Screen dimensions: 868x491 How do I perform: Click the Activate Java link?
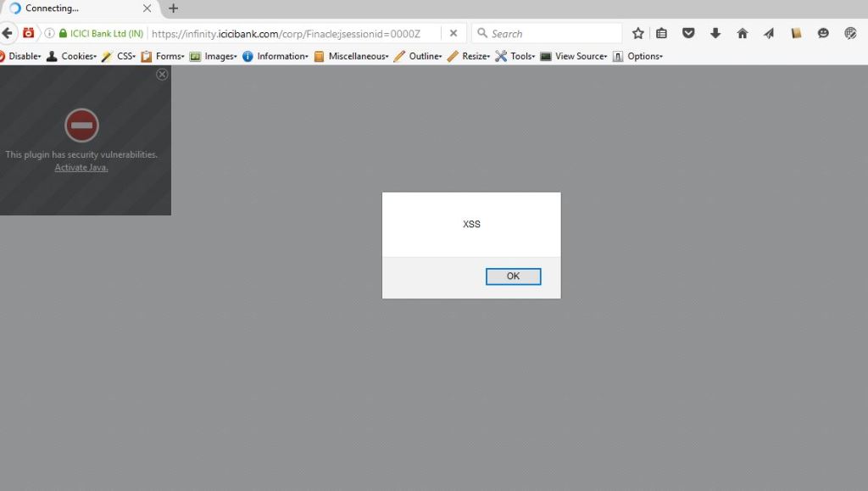(x=81, y=167)
